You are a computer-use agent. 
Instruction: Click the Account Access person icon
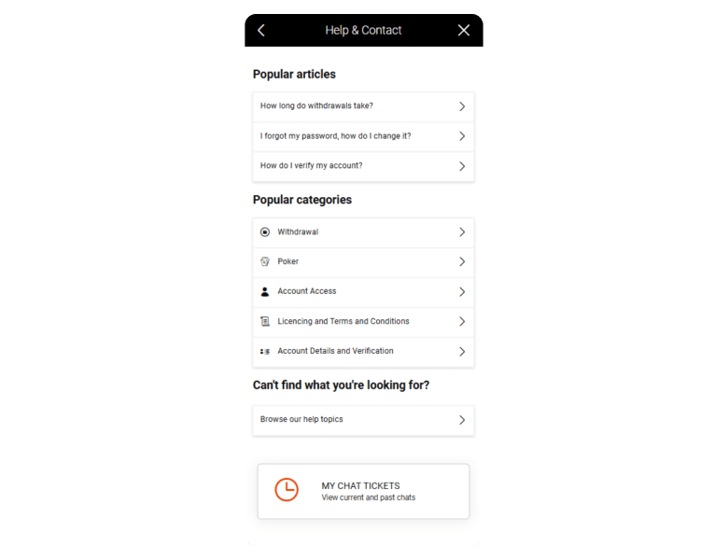[265, 292]
